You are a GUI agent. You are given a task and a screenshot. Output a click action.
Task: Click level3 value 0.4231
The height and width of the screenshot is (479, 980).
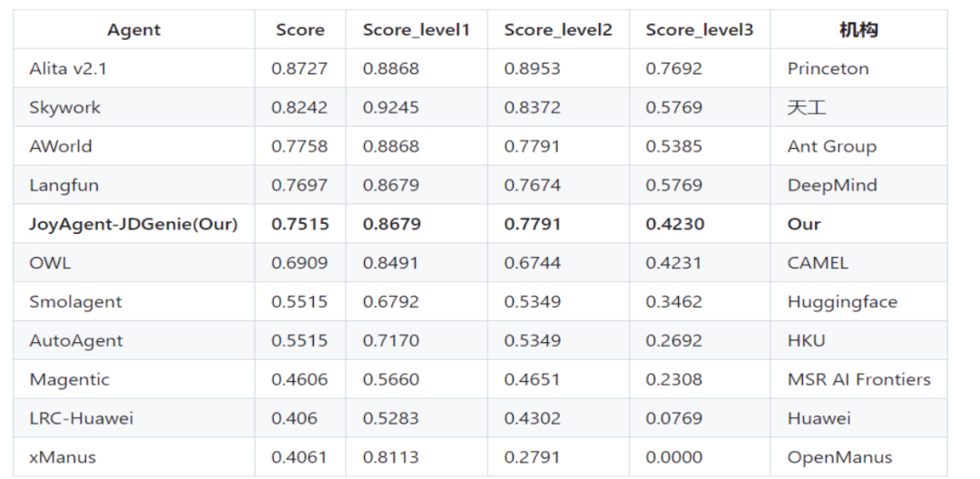(x=673, y=263)
